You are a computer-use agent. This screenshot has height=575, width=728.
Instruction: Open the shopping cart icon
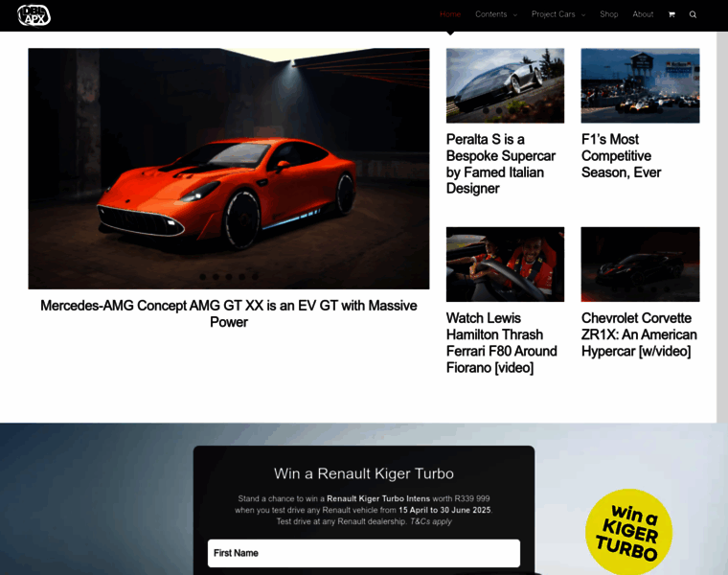(x=671, y=14)
